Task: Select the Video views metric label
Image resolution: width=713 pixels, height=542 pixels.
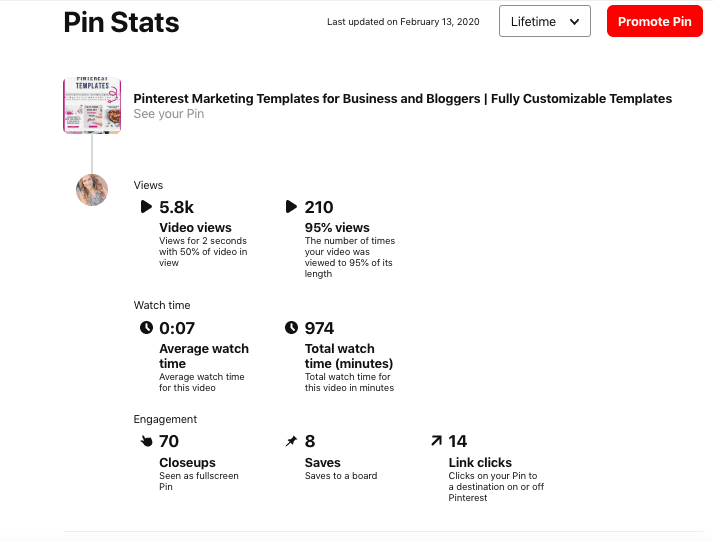Action: 195,227
